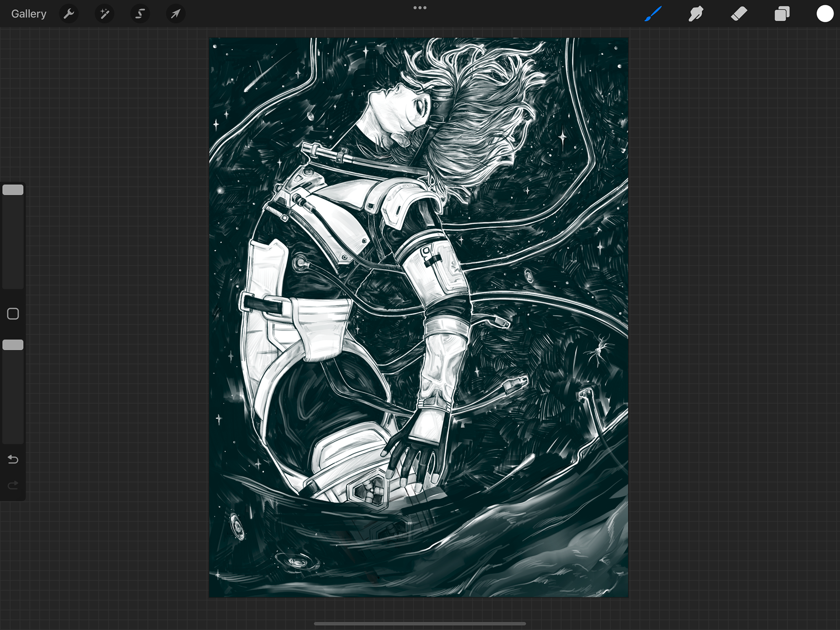Open the Layers panel
This screenshot has width=840, height=630.
[x=782, y=14]
